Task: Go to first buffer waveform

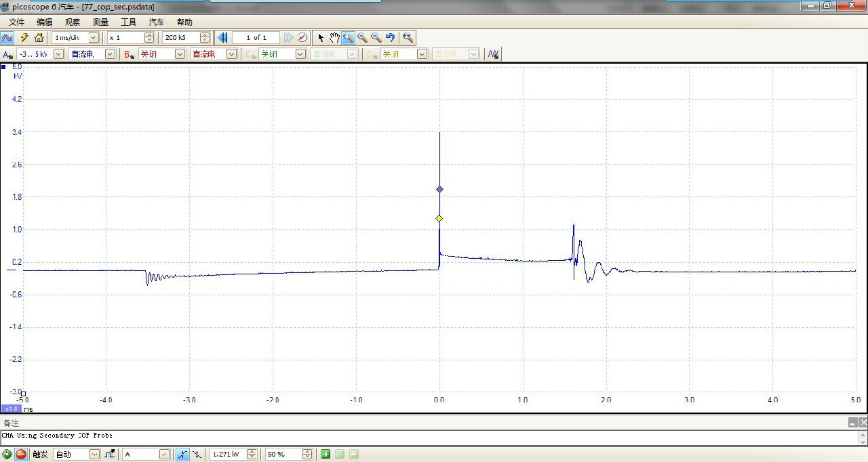Action: [x=222, y=38]
